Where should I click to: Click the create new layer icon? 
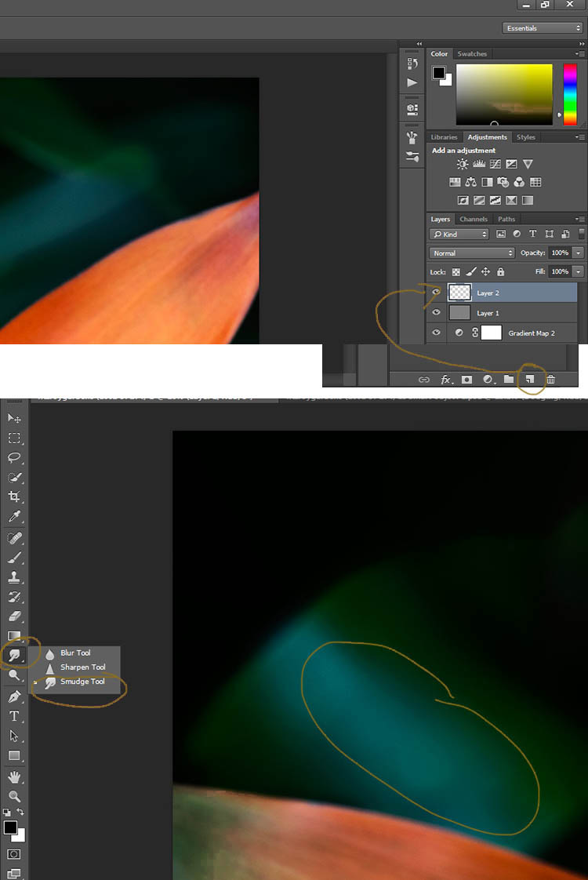pos(530,380)
